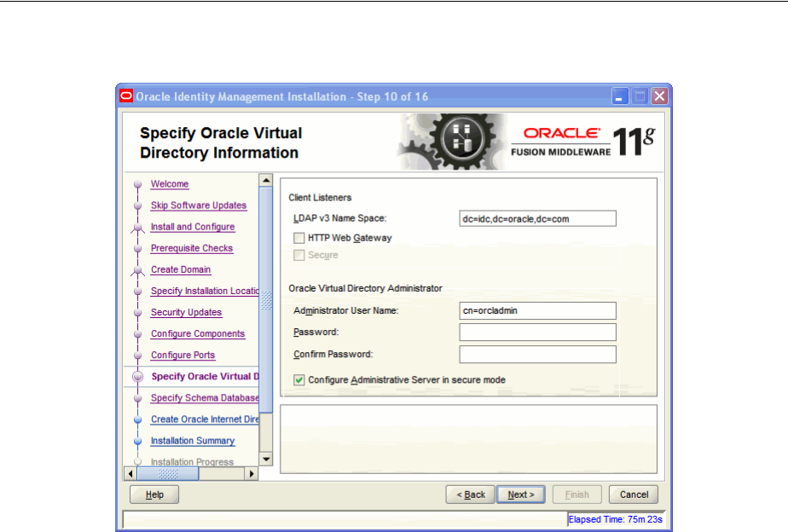Jump to Install and Configure step

pyautogui.click(x=193, y=227)
